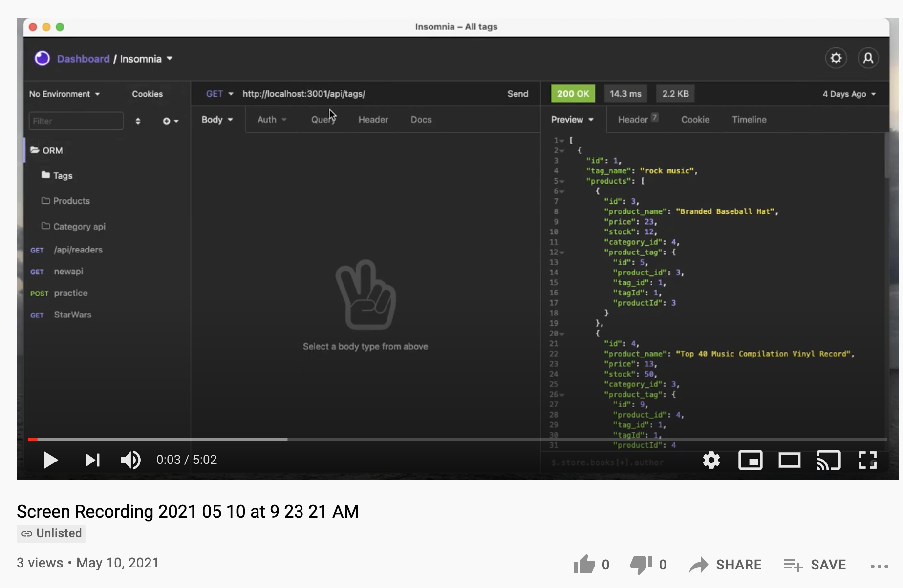Open the 4 Days Ago history dropdown
903x588 pixels.
point(849,94)
